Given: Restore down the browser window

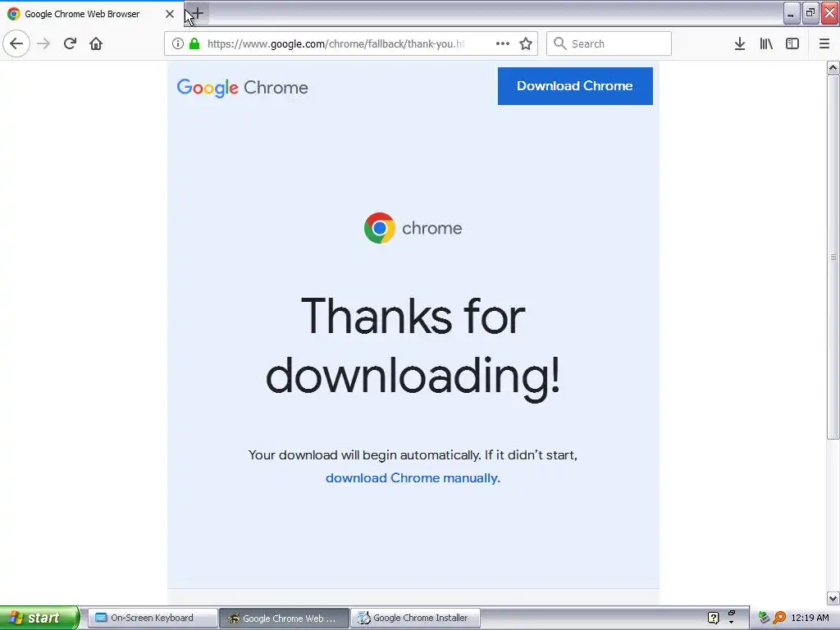Looking at the screenshot, I should click(810, 13).
